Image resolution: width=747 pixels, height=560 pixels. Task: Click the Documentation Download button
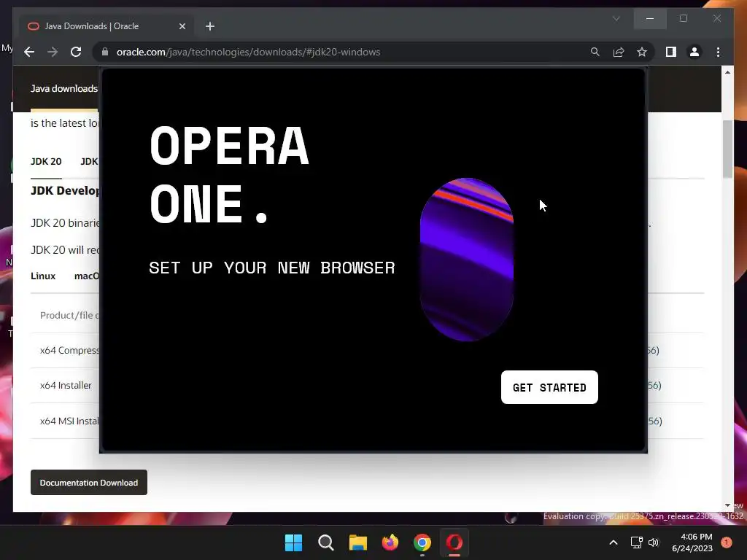[x=88, y=483]
